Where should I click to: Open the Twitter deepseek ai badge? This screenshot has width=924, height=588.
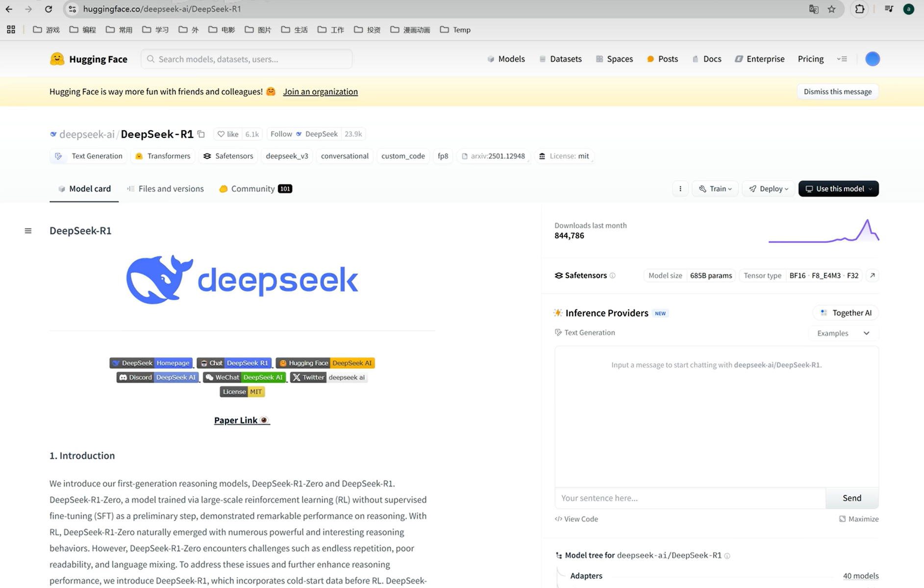[328, 377]
